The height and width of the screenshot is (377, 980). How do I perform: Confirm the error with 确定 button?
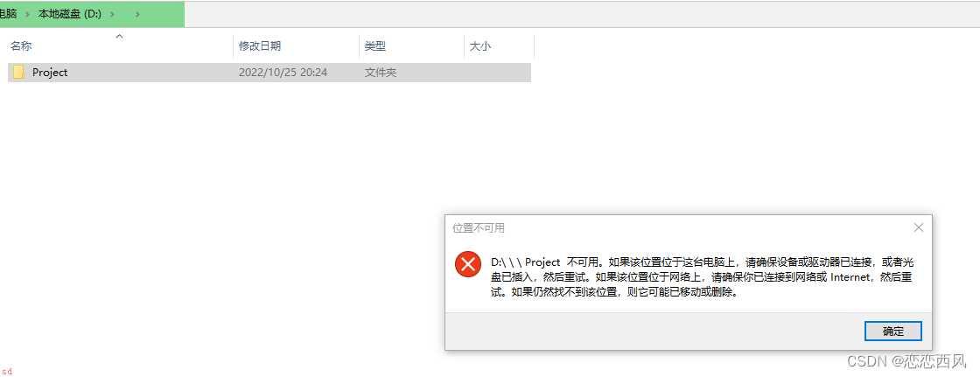click(893, 332)
